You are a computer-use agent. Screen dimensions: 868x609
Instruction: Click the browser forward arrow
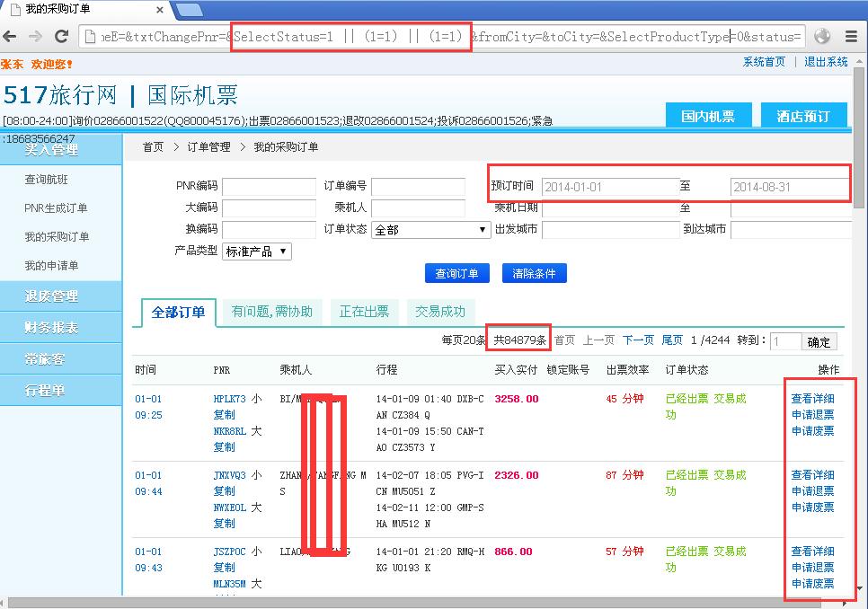pos(35,37)
